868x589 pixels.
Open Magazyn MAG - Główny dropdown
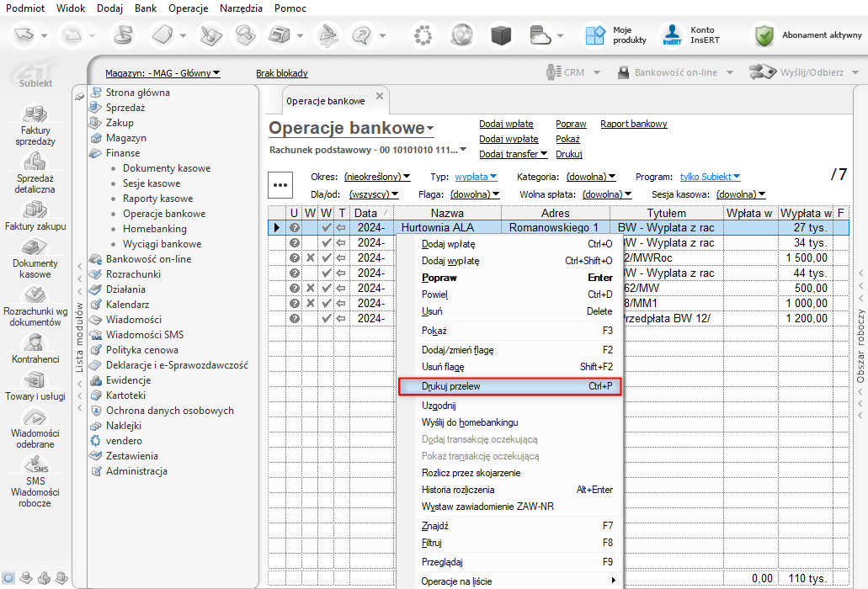[162, 73]
